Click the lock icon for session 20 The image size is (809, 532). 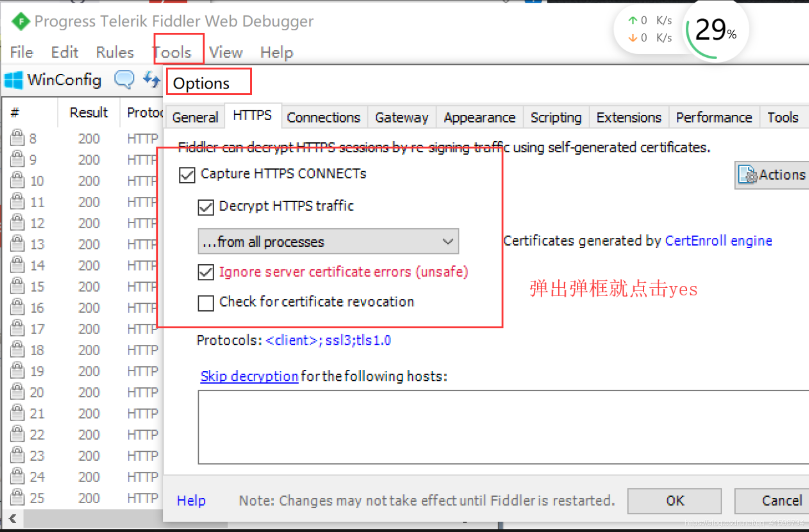pos(17,392)
